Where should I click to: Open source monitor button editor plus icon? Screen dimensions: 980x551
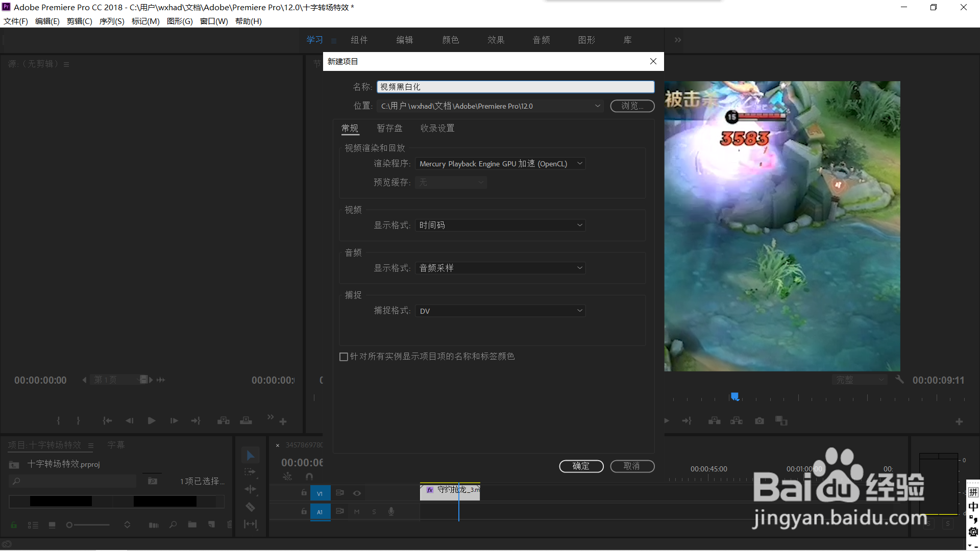(x=283, y=422)
